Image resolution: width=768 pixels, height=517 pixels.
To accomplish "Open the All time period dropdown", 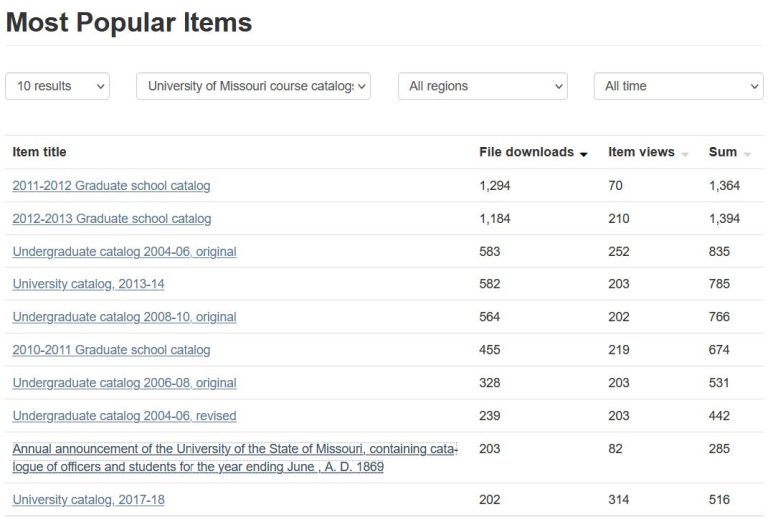I will coord(678,86).
